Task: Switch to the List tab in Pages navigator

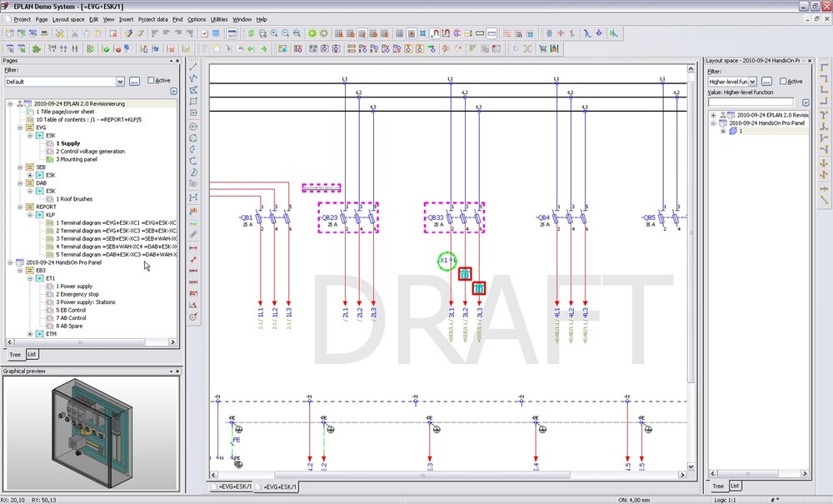Action: [x=31, y=354]
